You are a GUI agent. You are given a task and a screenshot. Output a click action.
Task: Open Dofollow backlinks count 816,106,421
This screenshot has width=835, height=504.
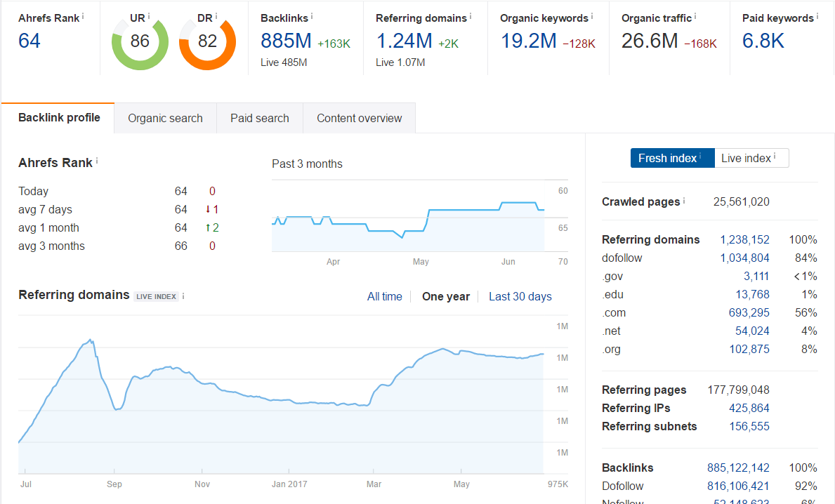(739, 486)
